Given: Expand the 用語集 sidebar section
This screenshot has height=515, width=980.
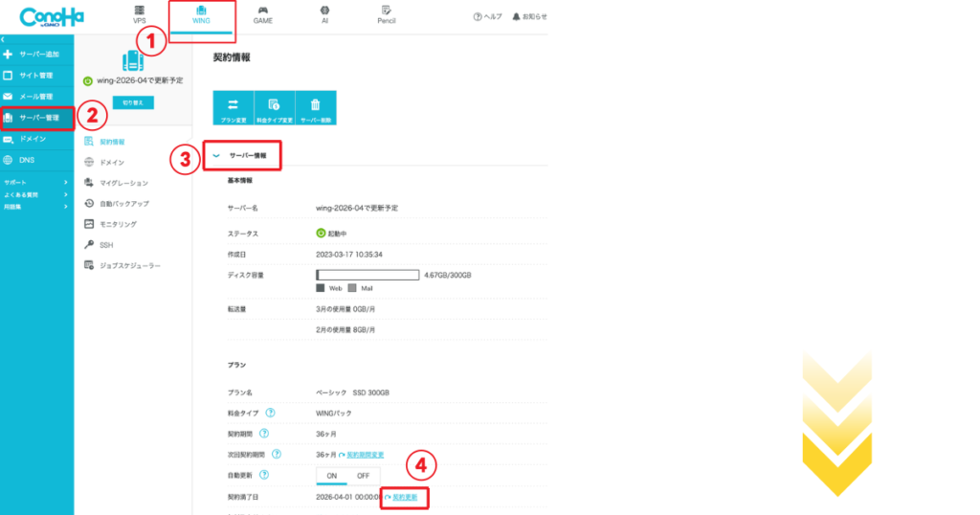Looking at the screenshot, I should click(x=35, y=206).
